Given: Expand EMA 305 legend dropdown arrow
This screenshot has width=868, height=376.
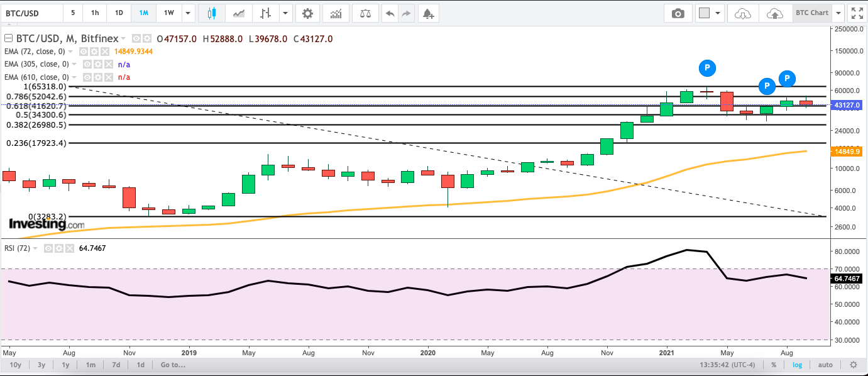Looking at the screenshot, I should coord(75,64).
